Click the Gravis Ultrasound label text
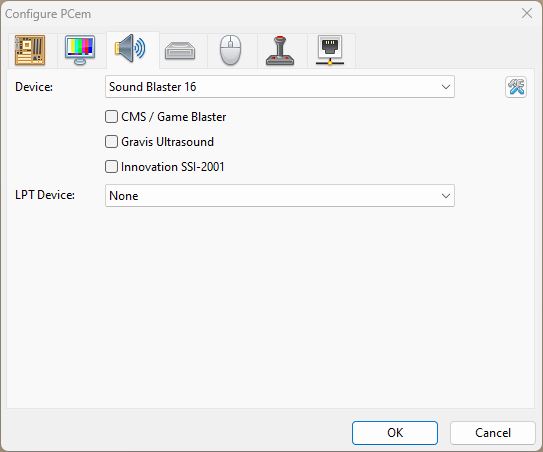 (x=167, y=142)
